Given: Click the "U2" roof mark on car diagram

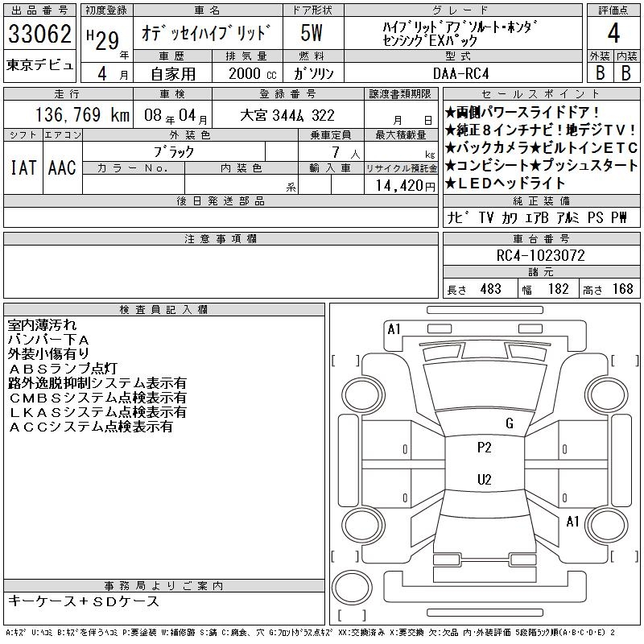Looking at the screenshot, I should [x=485, y=480].
